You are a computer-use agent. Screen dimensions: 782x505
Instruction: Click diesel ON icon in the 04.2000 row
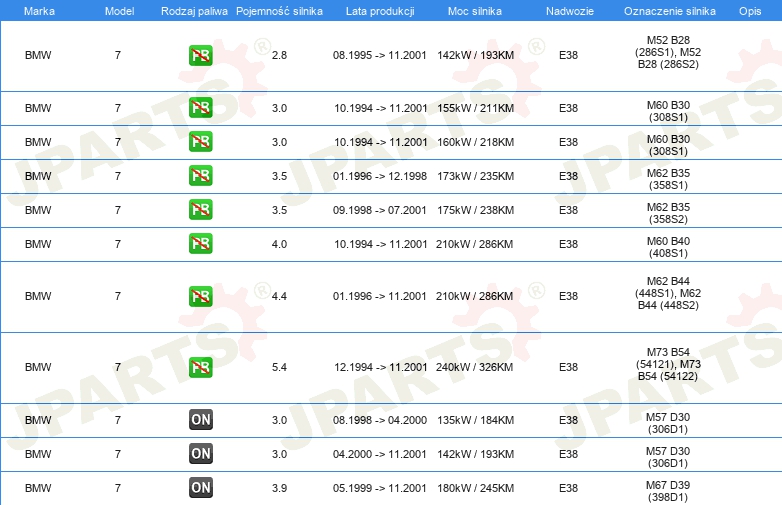point(201,454)
